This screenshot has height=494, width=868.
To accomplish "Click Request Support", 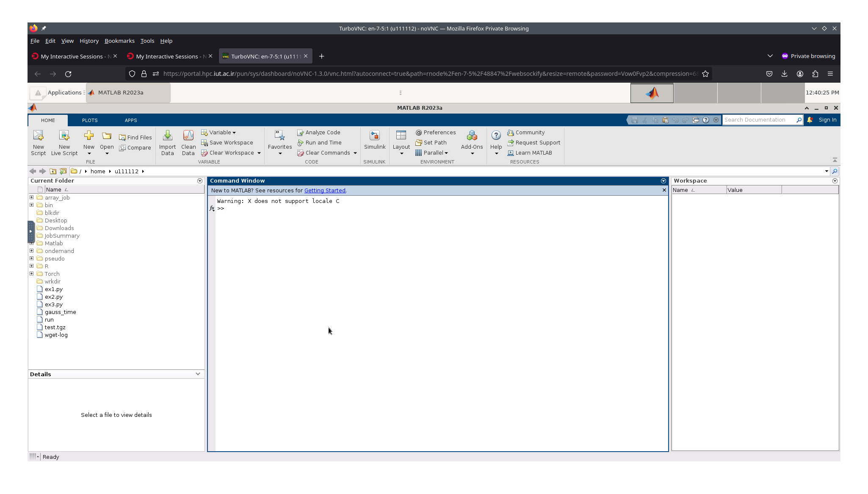I will pyautogui.click(x=534, y=143).
